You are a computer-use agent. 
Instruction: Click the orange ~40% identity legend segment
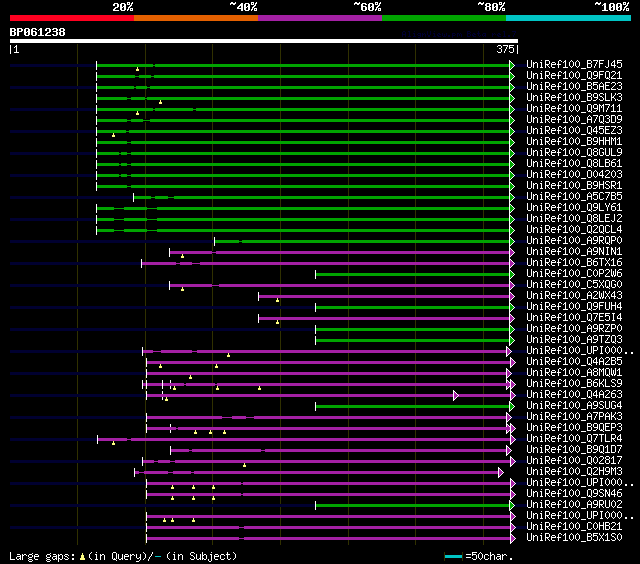coord(196,18)
